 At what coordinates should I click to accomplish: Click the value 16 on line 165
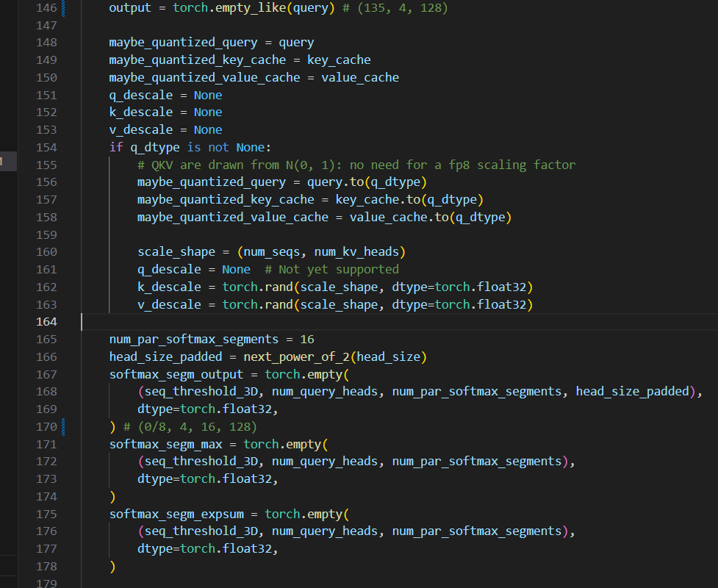click(307, 340)
